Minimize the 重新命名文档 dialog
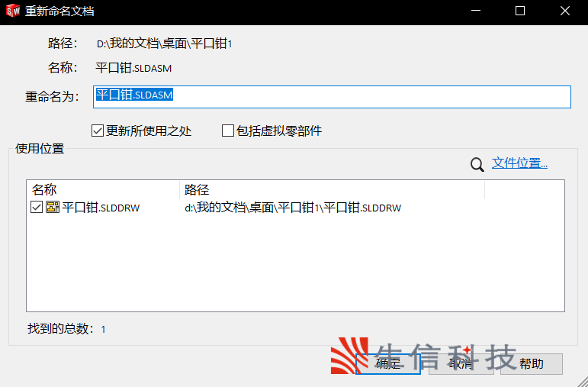This screenshot has width=588, height=387. point(476,11)
